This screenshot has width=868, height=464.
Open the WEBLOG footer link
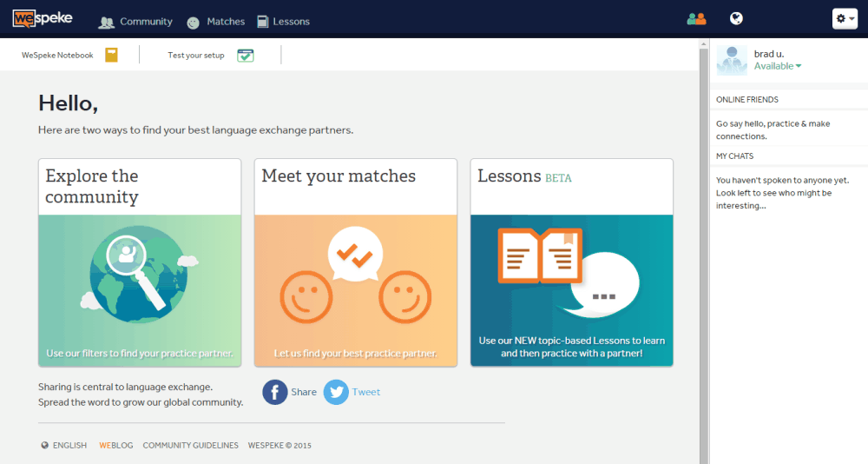coord(115,445)
